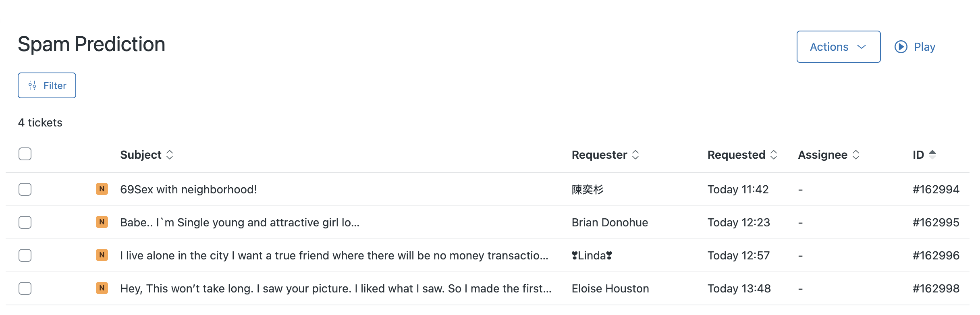Screen dimensions: 980x315
Task: Click the Play circle icon
Action: [x=901, y=47]
